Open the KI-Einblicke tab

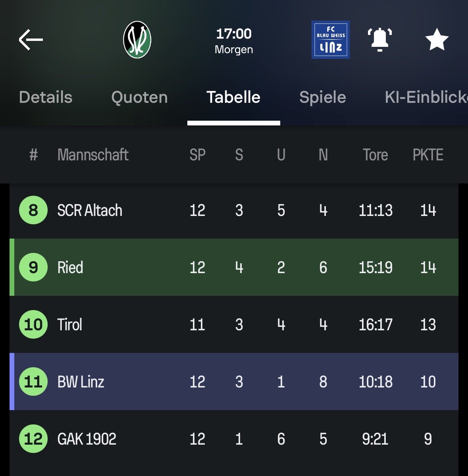426,97
